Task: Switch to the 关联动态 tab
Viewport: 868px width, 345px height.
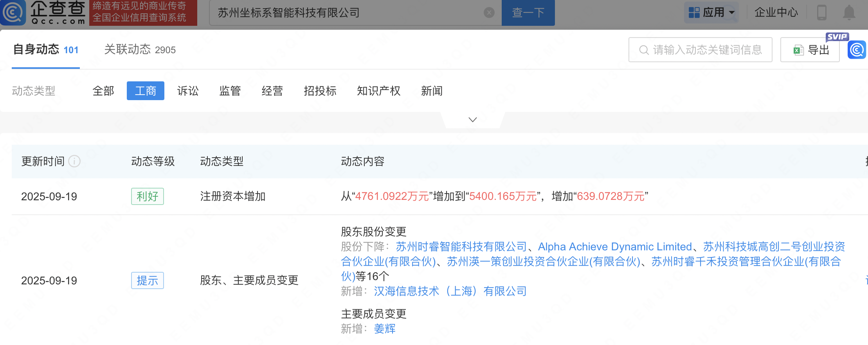Action: click(140, 50)
